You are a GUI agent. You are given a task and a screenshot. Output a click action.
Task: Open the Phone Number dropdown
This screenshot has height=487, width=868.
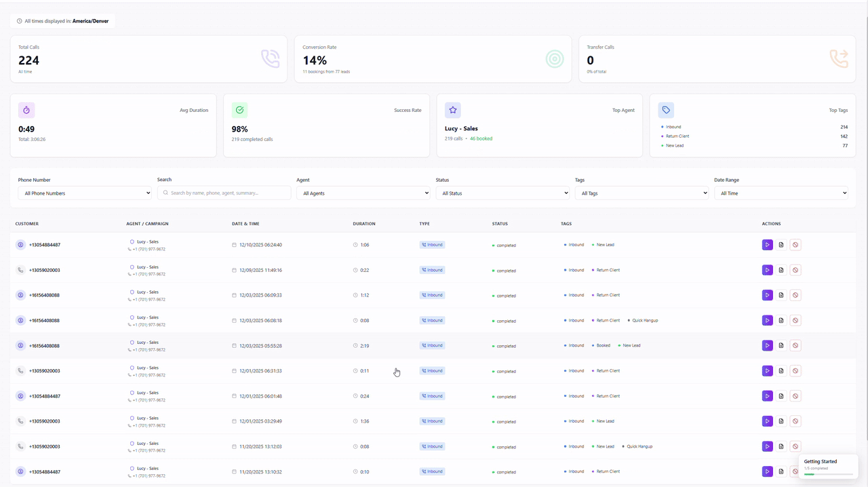tap(85, 193)
